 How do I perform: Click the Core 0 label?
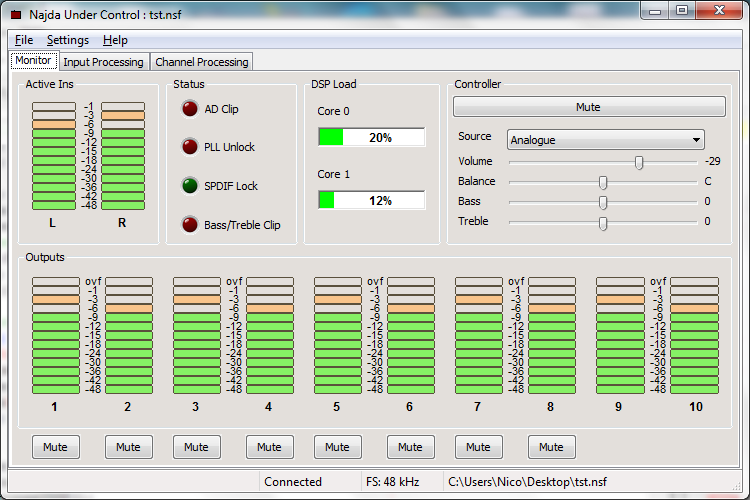pyautogui.click(x=333, y=111)
